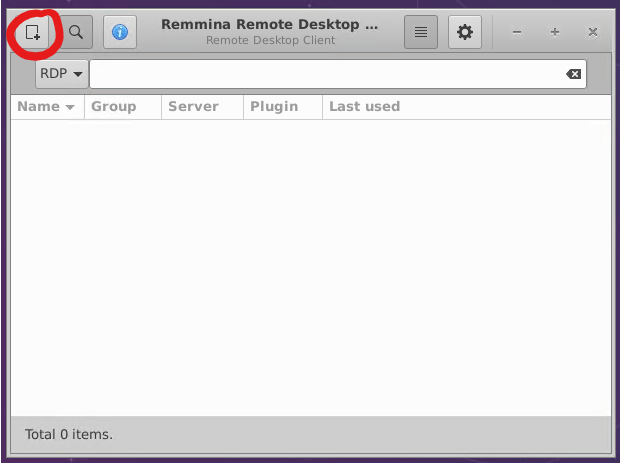Focus the quick connect server field

point(338,74)
